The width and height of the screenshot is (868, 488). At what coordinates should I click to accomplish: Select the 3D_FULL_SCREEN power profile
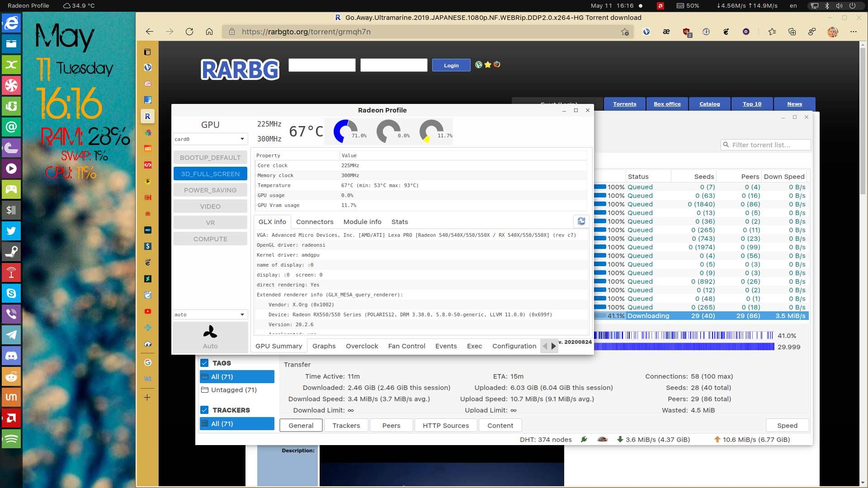pos(210,174)
